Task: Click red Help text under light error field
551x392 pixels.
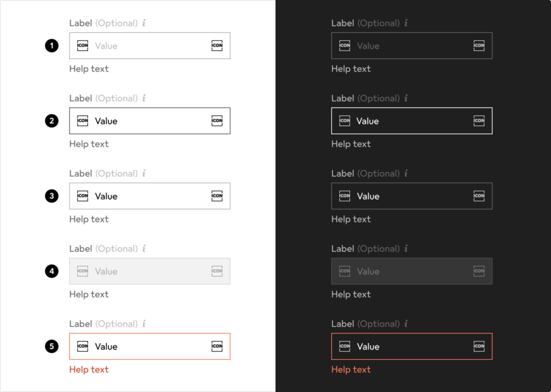Action: [89, 369]
